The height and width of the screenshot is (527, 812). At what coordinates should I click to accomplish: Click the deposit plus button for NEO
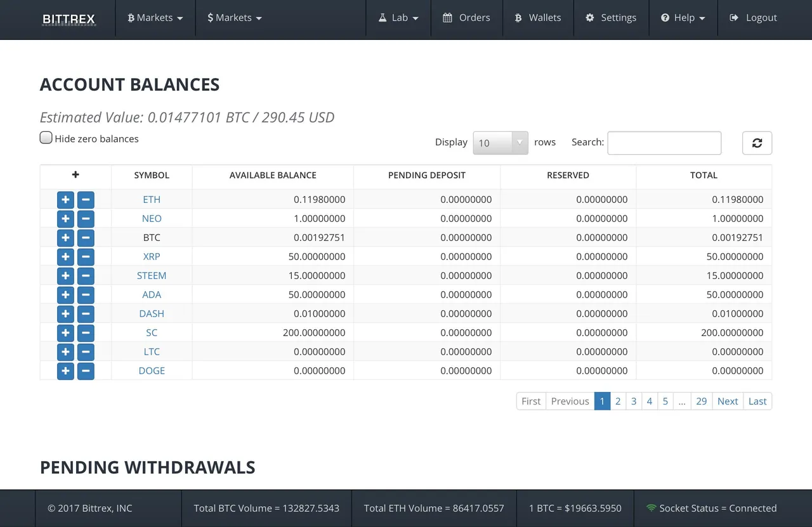coord(65,219)
